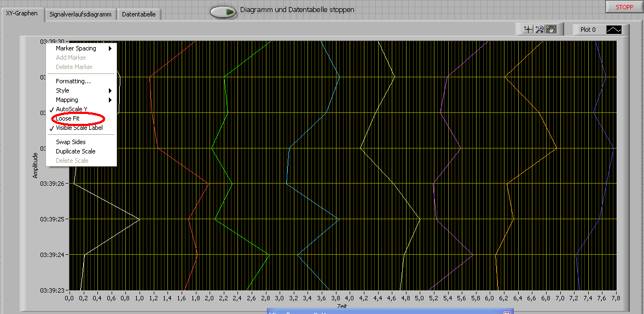Viewport: 644px width, 314px height.
Task: Select the pan hand tool in graph palette
Action: pos(551,29)
